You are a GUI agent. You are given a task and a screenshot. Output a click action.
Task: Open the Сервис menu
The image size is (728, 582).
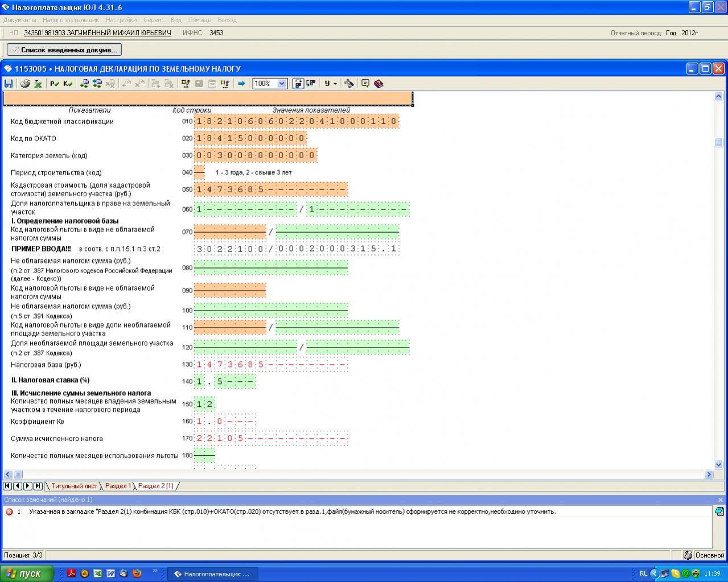[x=154, y=20]
